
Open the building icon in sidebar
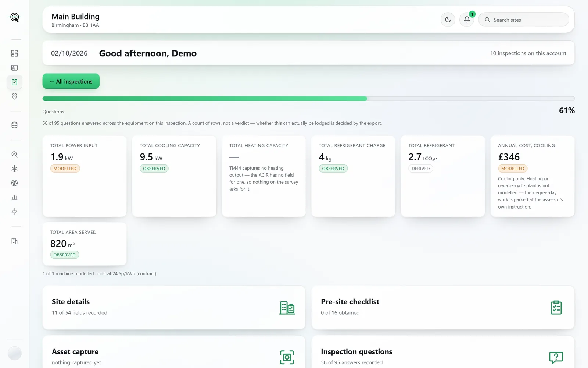pos(14,241)
